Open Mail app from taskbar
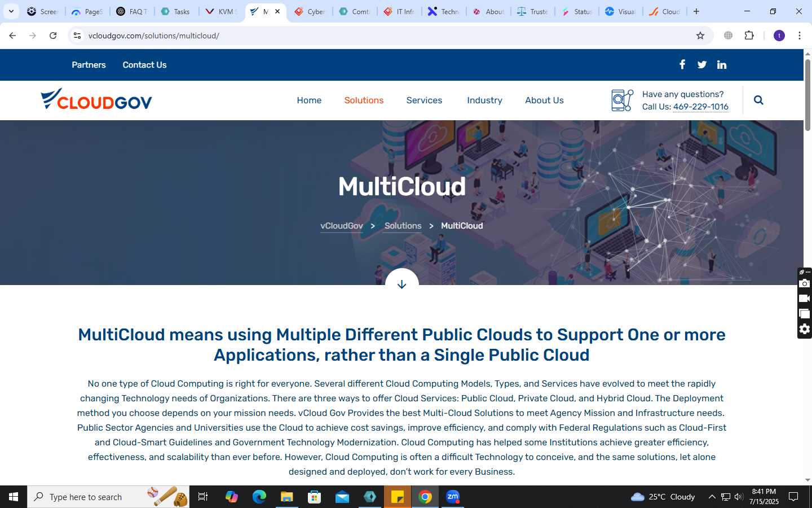 (x=342, y=497)
